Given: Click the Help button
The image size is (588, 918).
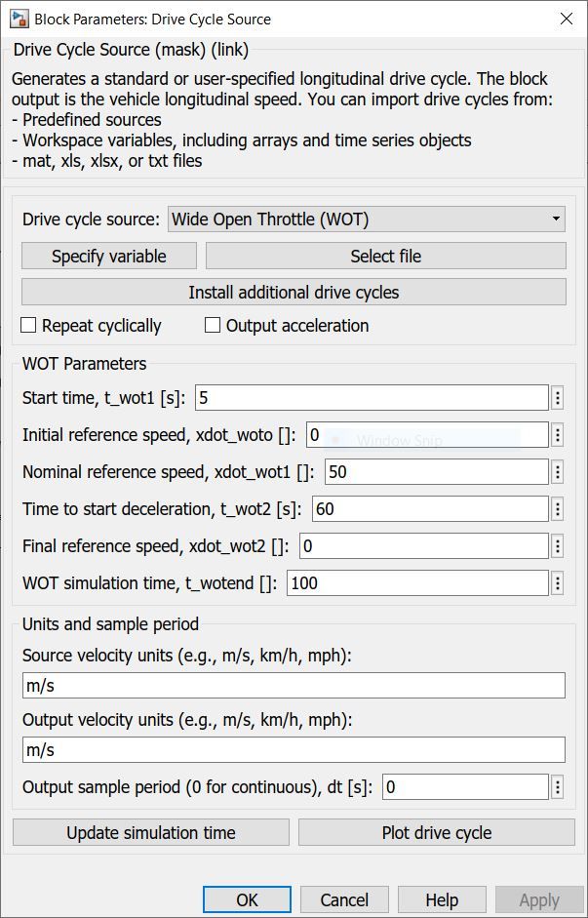Looking at the screenshot, I should point(442,899).
